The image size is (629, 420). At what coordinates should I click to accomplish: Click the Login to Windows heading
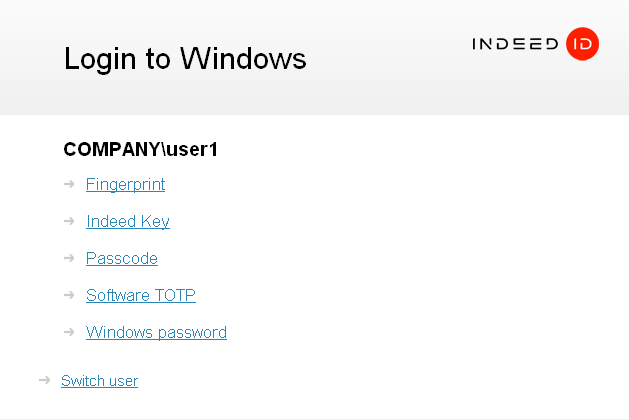(x=185, y=59)
